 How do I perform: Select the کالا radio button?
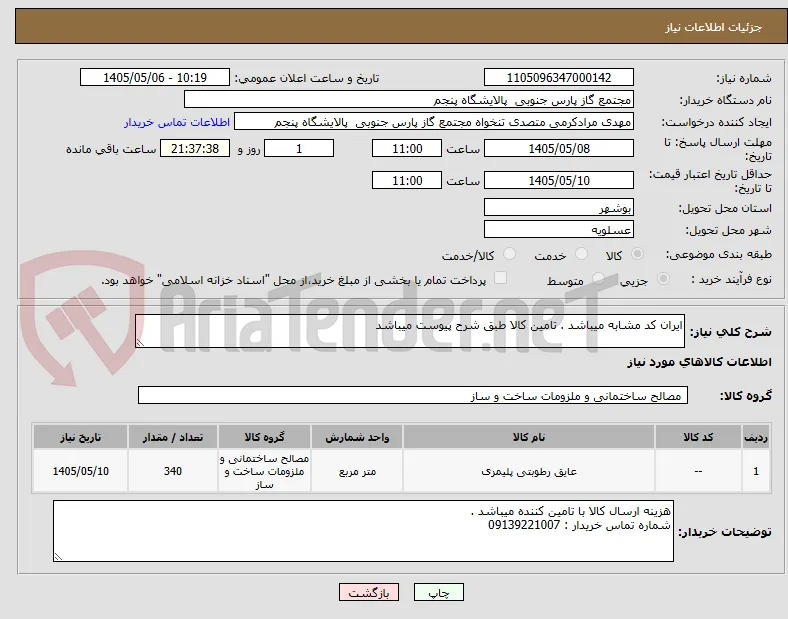(637, 254)
